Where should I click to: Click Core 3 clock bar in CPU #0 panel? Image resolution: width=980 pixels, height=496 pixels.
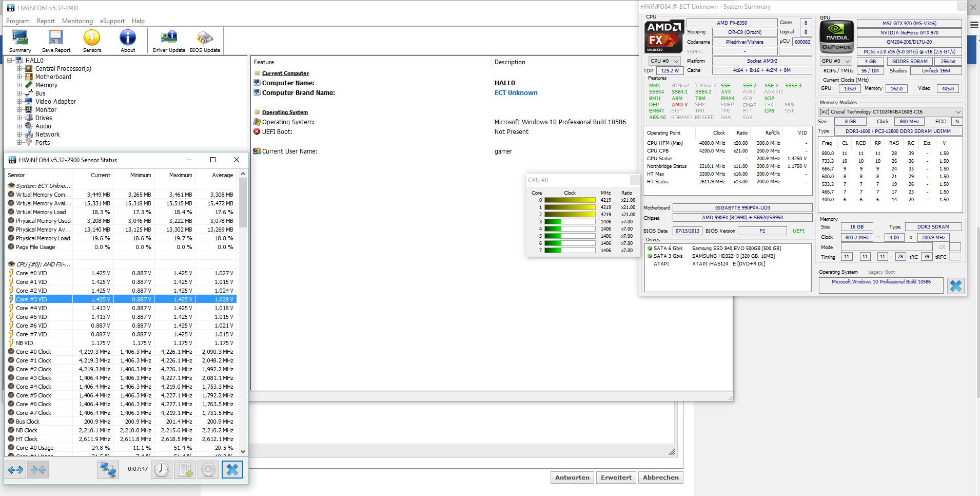[570, 222]
